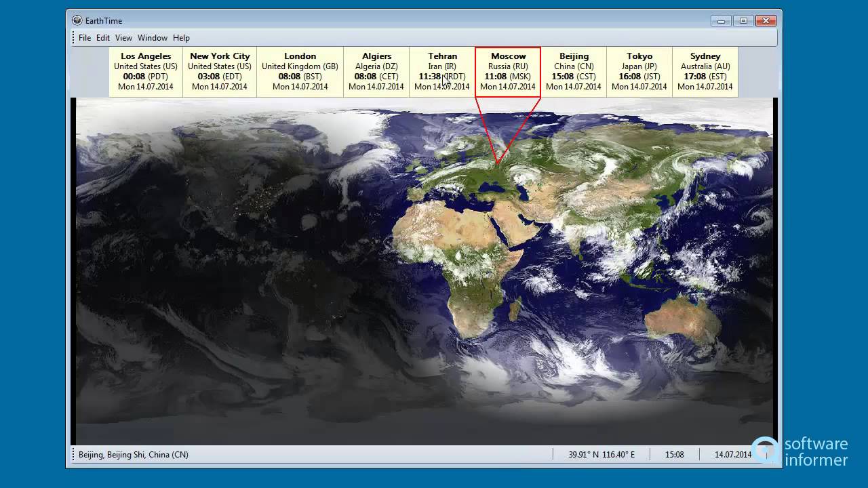Open the Edit menu
Image resolution: width=868 pixels, height=488 pixels.
click(102, 38)
